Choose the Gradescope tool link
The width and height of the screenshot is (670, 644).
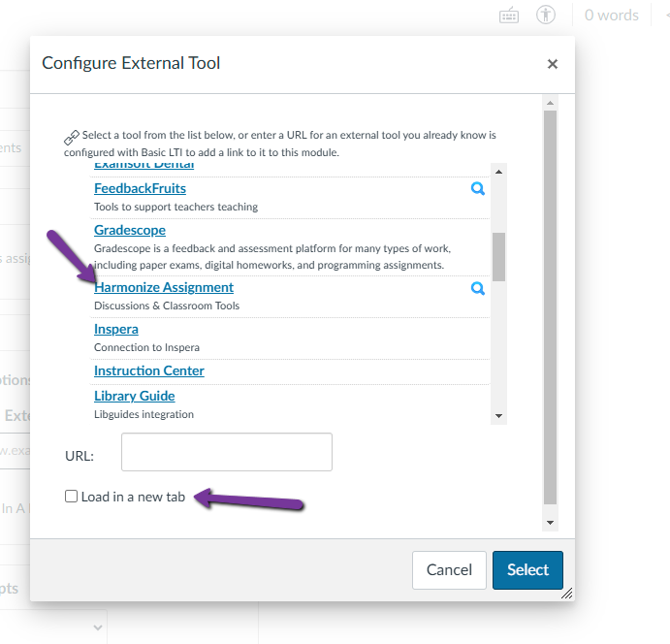tap(130, 230)
